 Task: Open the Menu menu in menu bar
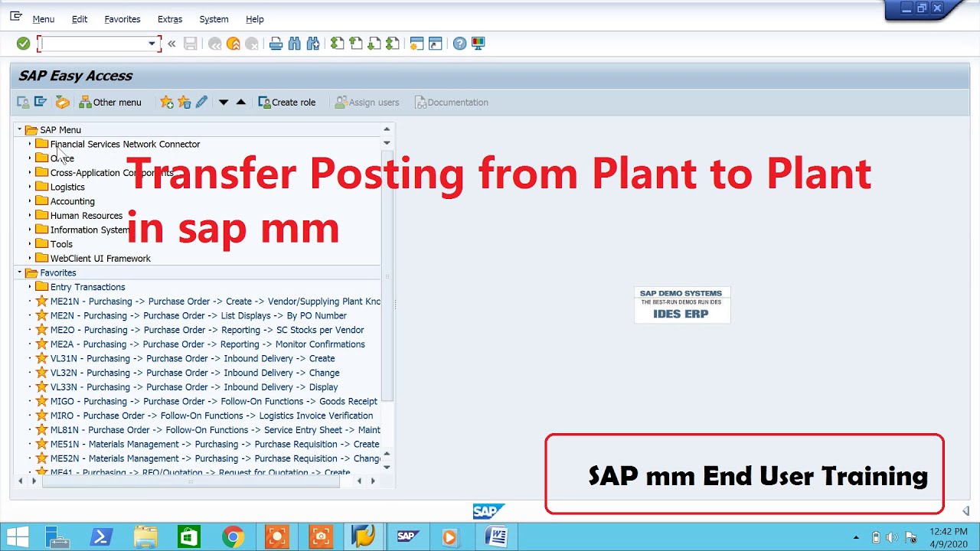pyautogui.click(x=43, y=19)
